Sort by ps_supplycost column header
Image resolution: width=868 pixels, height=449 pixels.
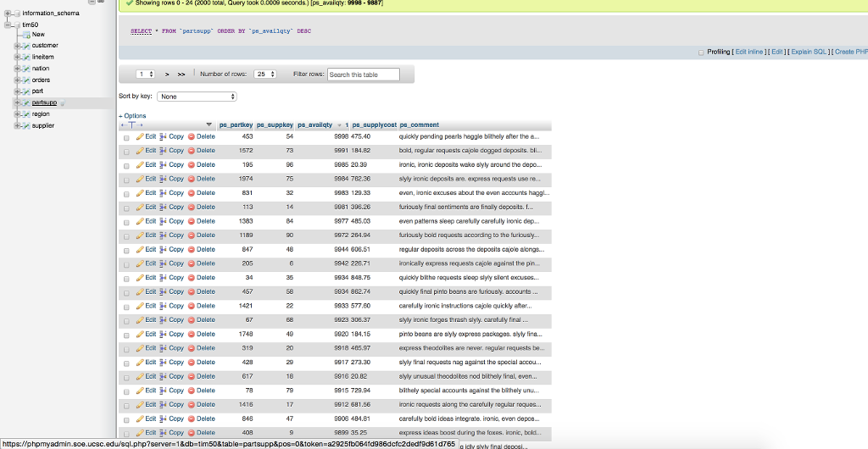[x=374, y=125]
